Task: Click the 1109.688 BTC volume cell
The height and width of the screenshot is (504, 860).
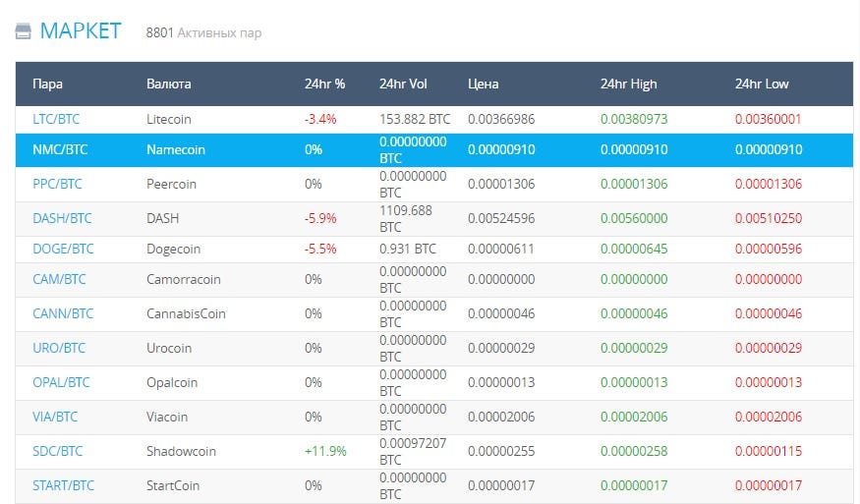Action: coord(406,218)
